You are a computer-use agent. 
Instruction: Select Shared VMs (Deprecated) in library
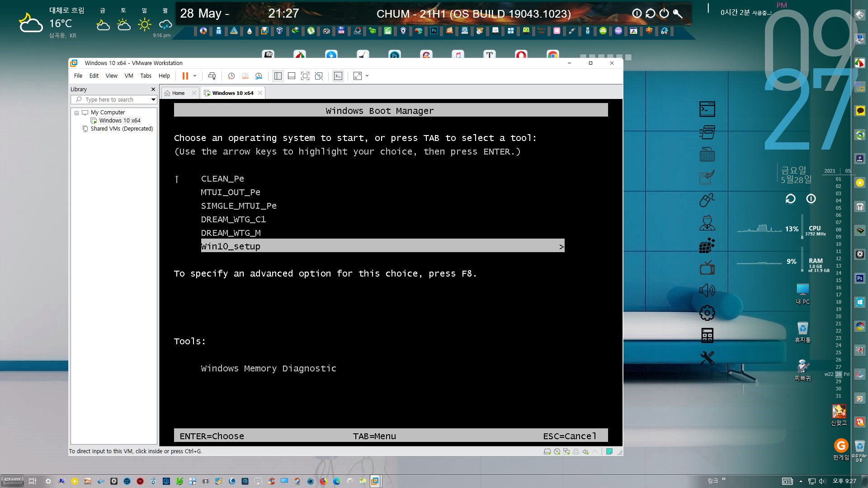(x=122, y=129)
